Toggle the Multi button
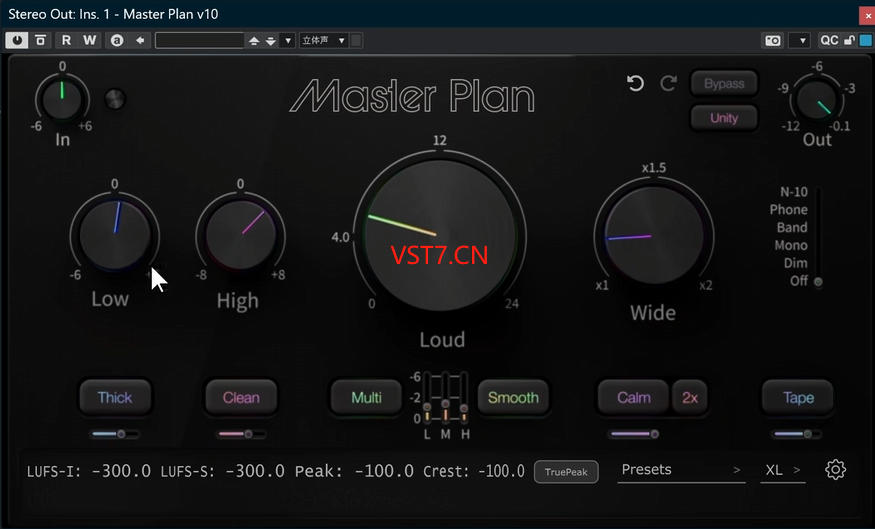This screenshot has width=875, height=529. pos(366,397)
